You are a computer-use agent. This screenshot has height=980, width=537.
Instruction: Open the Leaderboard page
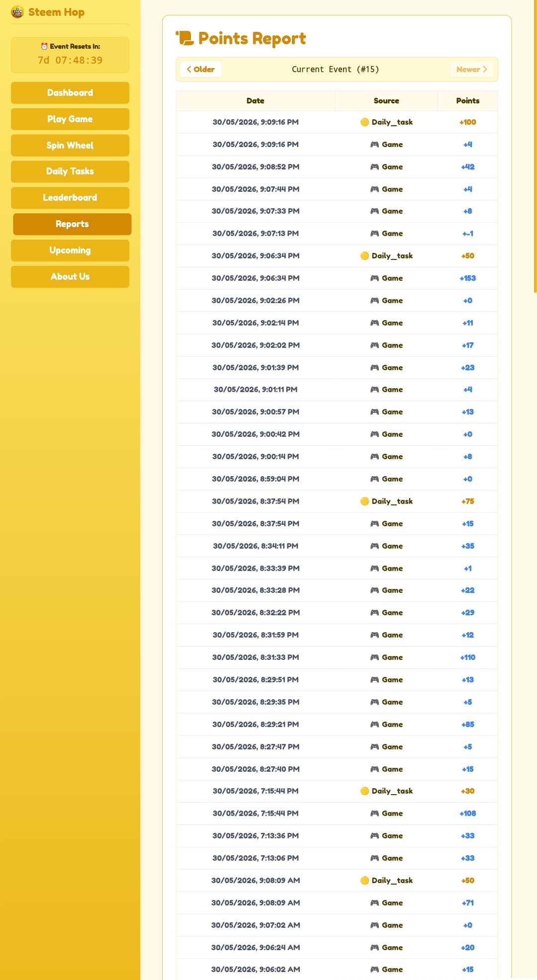click(70, 198)
